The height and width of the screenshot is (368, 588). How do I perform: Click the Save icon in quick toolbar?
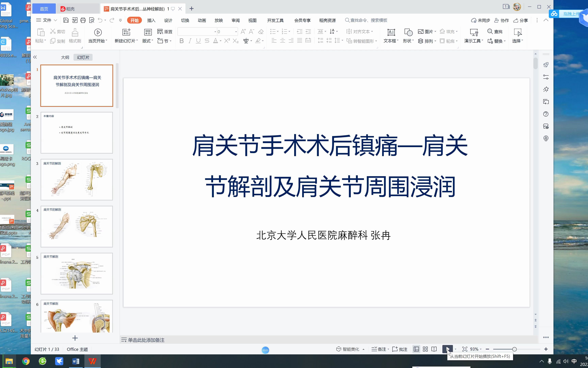[66, 20]
